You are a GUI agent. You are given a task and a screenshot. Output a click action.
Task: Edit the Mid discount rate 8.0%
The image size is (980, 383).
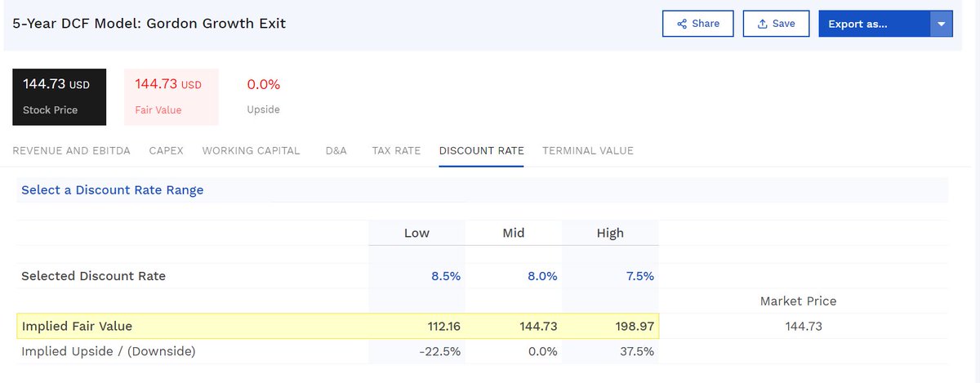click(x=541, y=276)
